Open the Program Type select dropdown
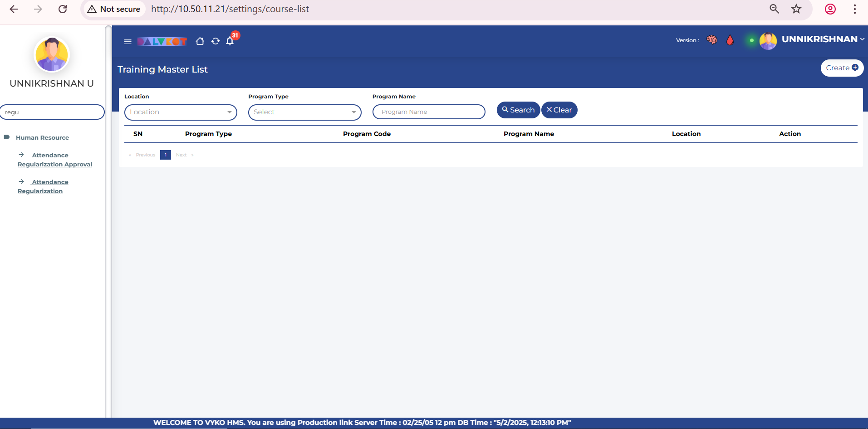This screenshot has width=868, height=429. click(304, 112)
